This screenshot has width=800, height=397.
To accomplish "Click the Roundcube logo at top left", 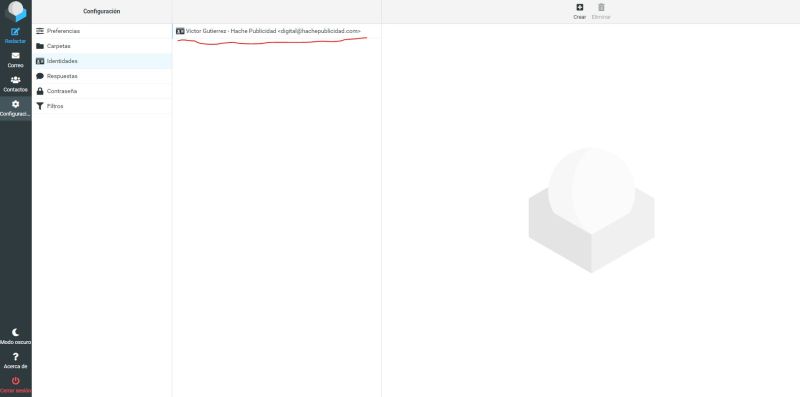I will pyautogui.click(x=16, y=11).
